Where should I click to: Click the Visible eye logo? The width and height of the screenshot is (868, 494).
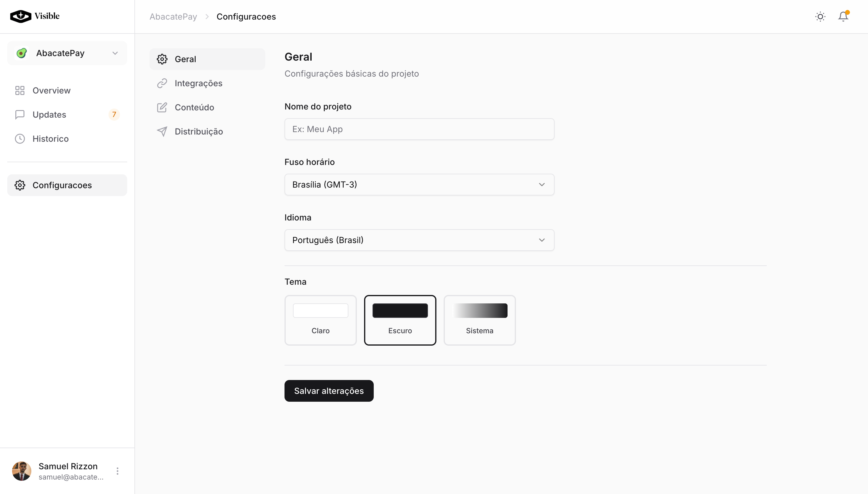coord(20,16)
